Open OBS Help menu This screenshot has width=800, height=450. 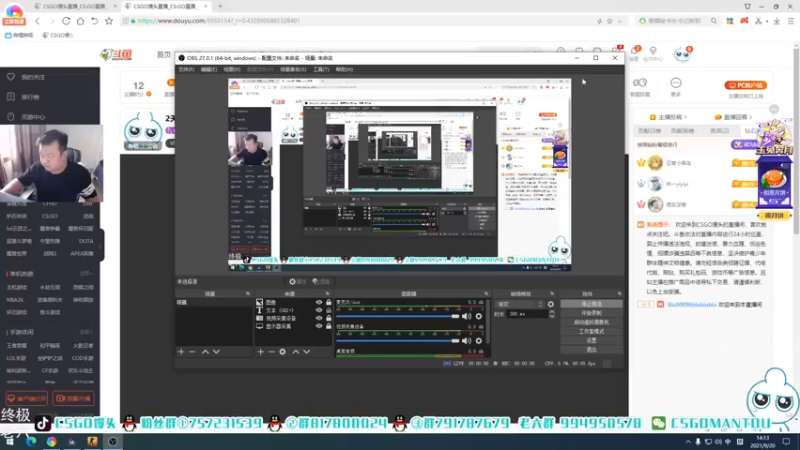[344, 69]
